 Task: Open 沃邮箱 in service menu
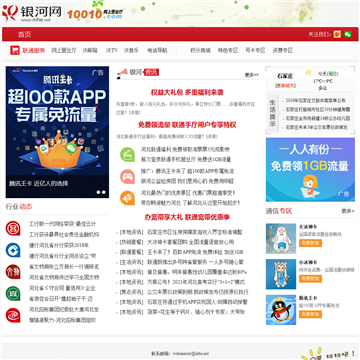point(90,51)
